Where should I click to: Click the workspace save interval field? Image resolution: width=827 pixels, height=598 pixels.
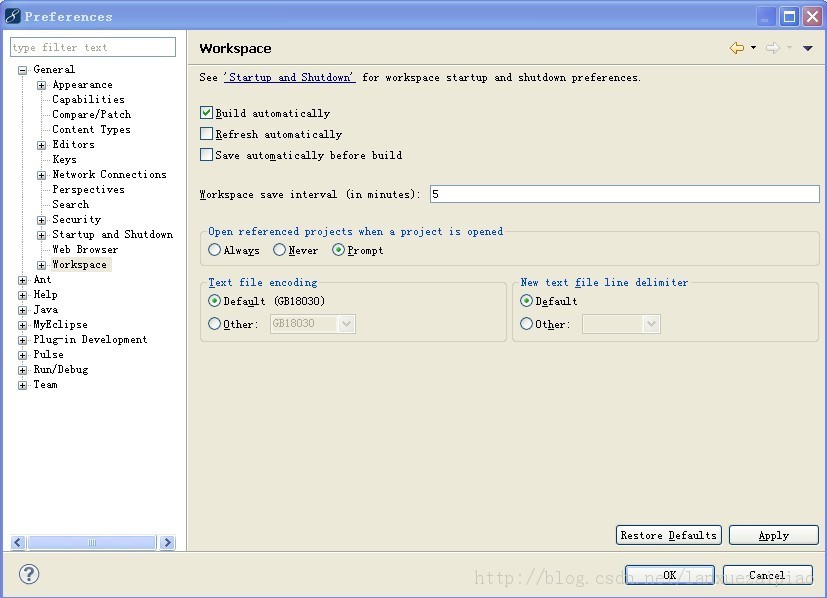tap(624, 194)
